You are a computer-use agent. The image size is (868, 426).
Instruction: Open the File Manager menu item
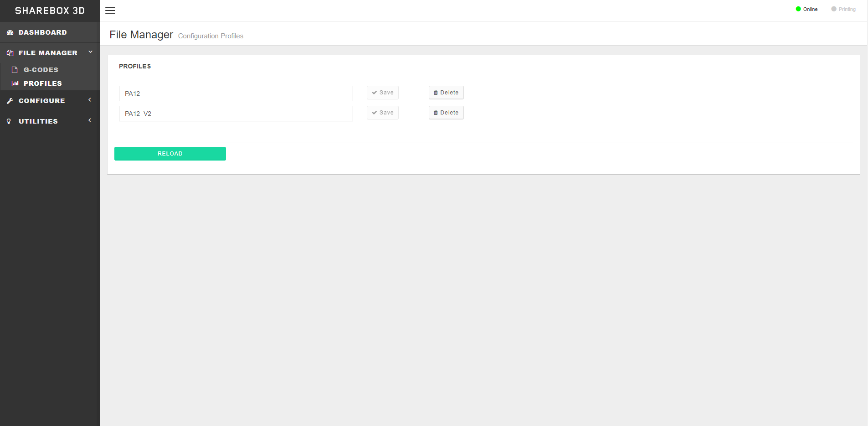click(50, 53)
